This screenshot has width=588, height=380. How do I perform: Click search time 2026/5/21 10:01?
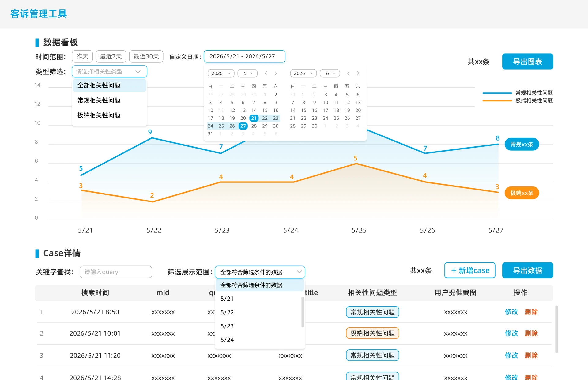(95, 333)
